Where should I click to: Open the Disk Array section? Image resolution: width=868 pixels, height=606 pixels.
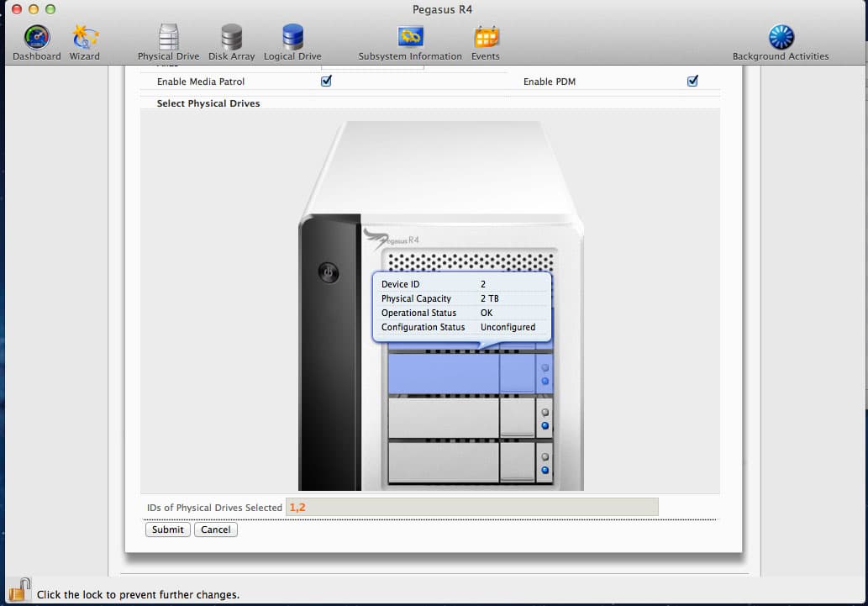(231, 43)
